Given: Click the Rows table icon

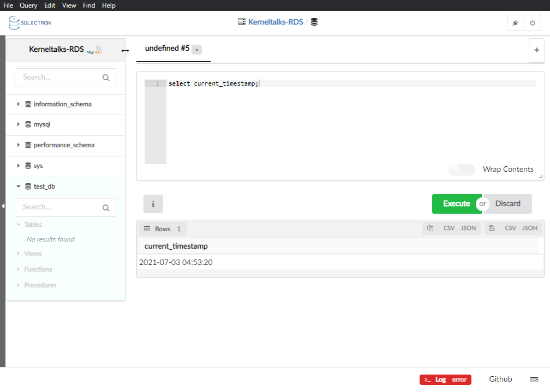Looking at the screenshot, I should [147, 228].
